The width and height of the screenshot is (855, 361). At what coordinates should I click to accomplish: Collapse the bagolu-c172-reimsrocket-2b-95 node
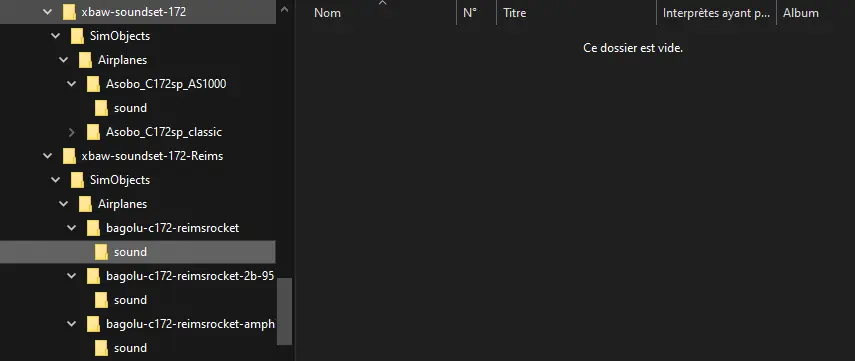(x=71, y=276)
